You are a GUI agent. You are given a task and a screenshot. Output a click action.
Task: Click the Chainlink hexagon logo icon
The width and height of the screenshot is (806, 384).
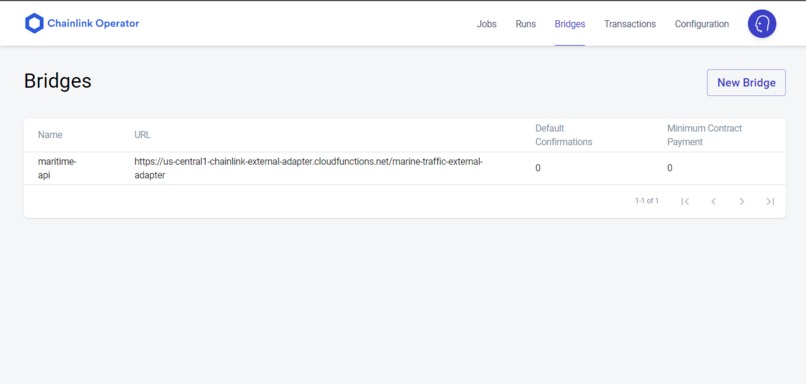[x=34, y=24]
